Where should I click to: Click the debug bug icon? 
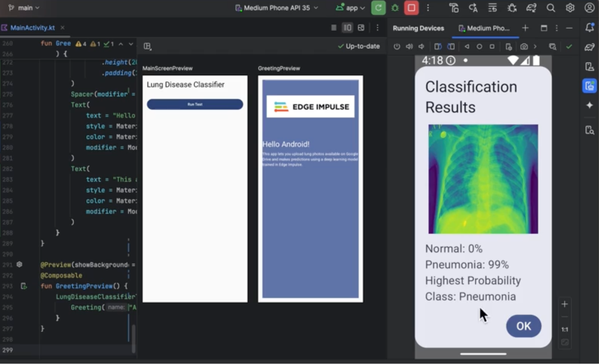coord(395,8)
